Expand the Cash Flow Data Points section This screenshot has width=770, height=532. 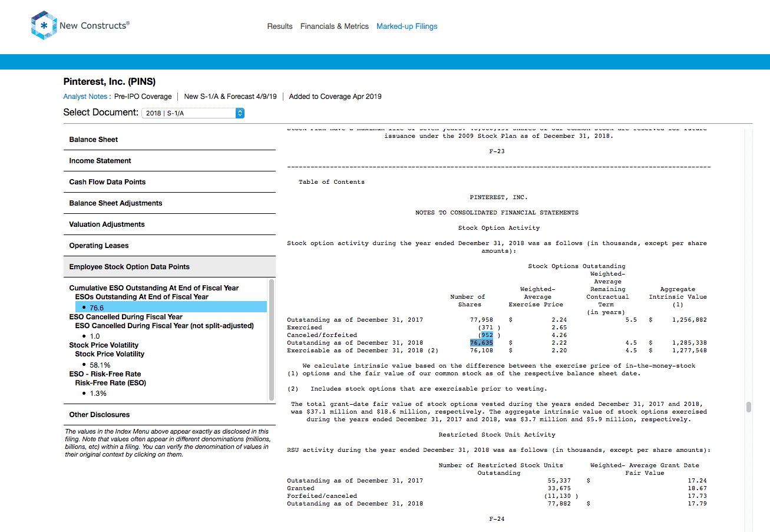[170, 182]
